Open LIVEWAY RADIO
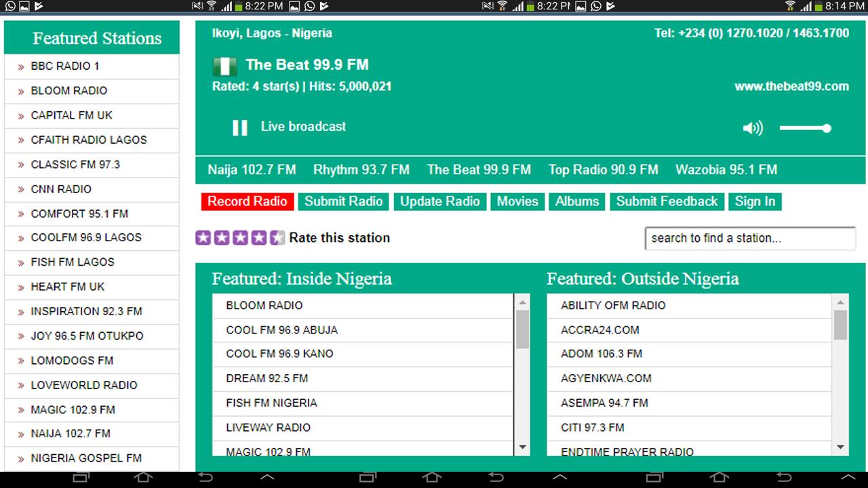The image size is (868, 488). pyautogui.click(x=363, y=428)
